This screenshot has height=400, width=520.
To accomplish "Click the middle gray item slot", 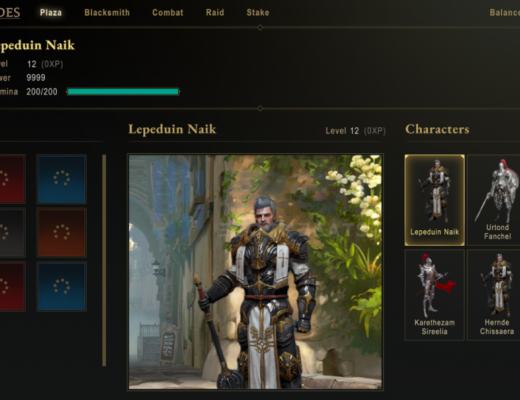I will click(x=12, y=232).
